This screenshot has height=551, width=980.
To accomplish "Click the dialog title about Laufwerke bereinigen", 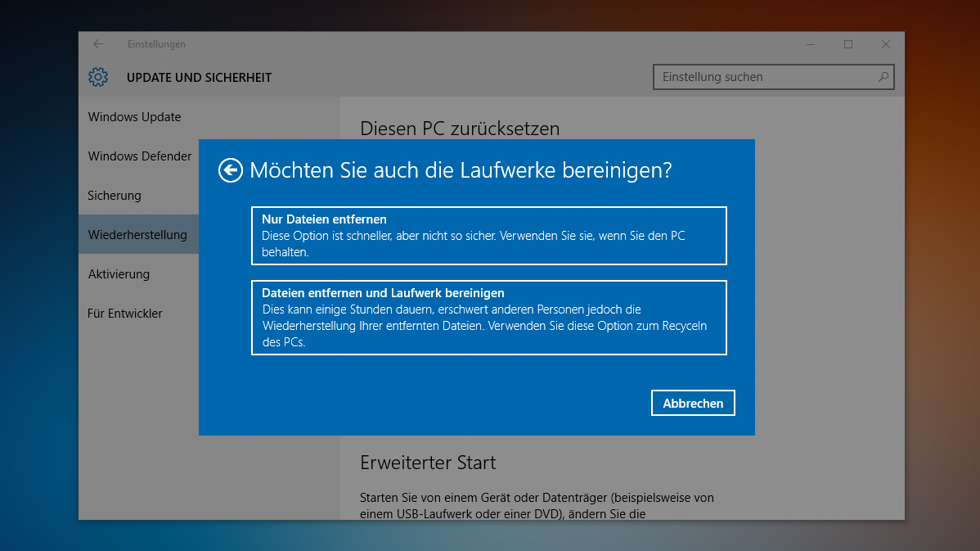I will point(461,170).
